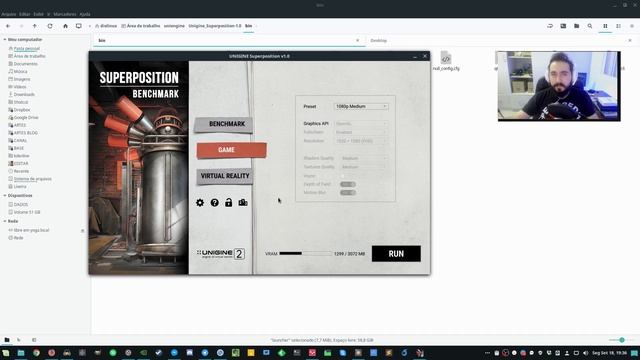
Task: Open Volume 51 GB device
Action: click(27, 212)
